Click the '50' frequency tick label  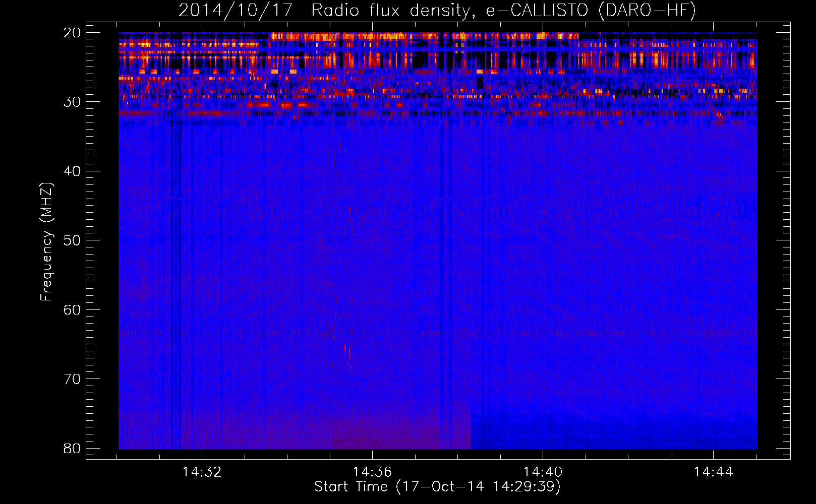[x=72, y=240]
